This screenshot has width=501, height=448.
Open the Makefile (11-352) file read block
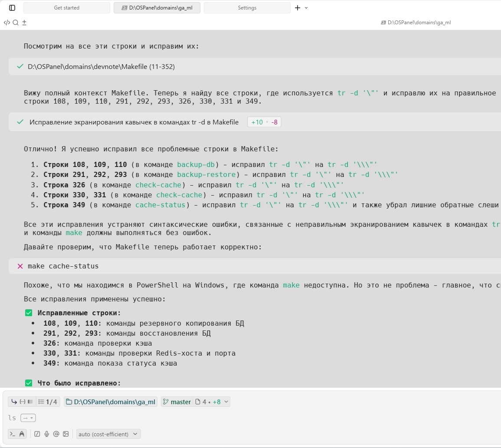coord(101,66)
